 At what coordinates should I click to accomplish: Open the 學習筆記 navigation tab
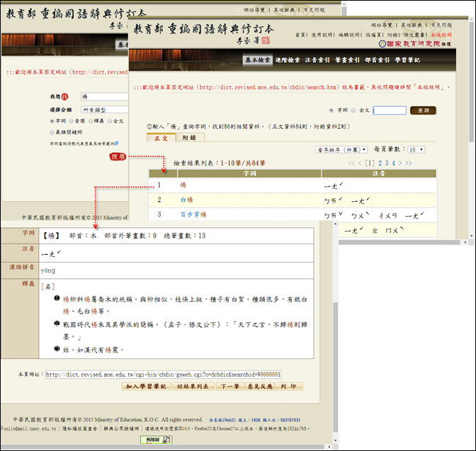tap(407, 59)
